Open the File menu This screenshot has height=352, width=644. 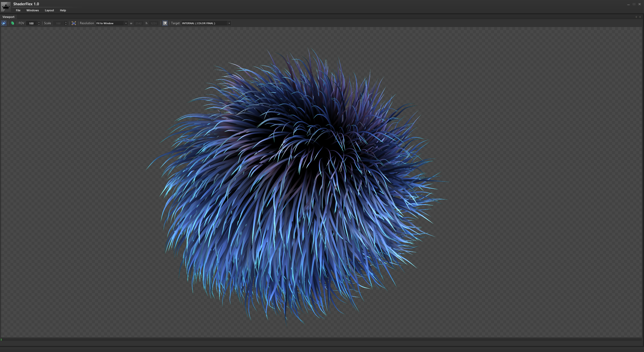pos(18,10)
